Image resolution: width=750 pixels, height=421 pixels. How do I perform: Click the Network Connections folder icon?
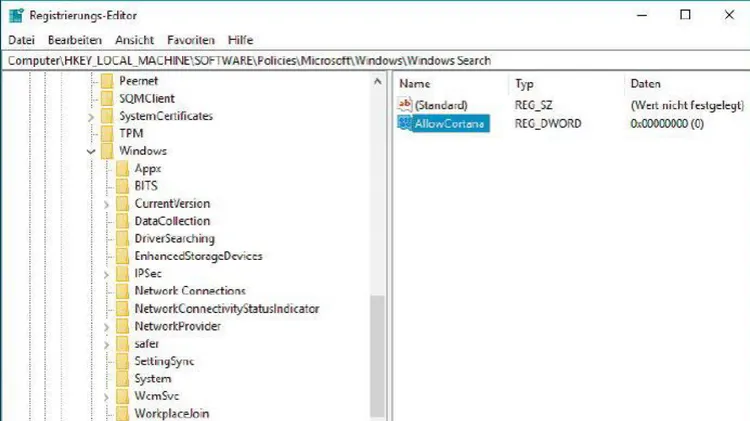[122, 291]
